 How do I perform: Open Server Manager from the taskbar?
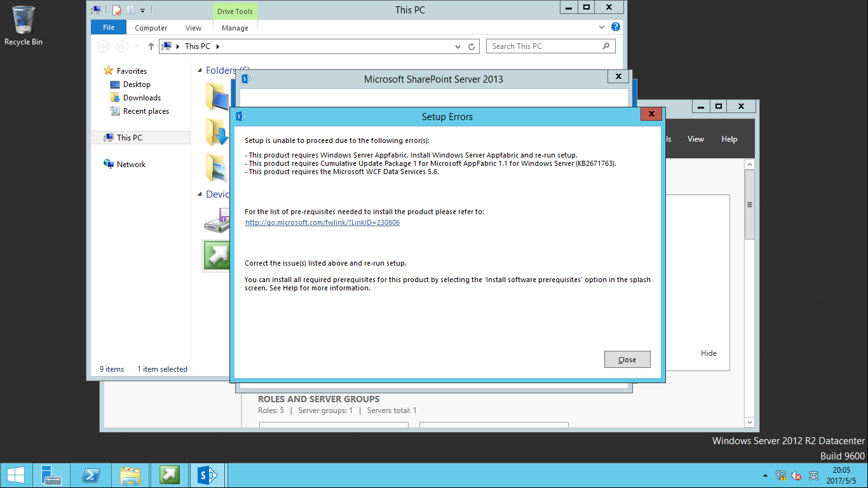[x=51, y=475]
